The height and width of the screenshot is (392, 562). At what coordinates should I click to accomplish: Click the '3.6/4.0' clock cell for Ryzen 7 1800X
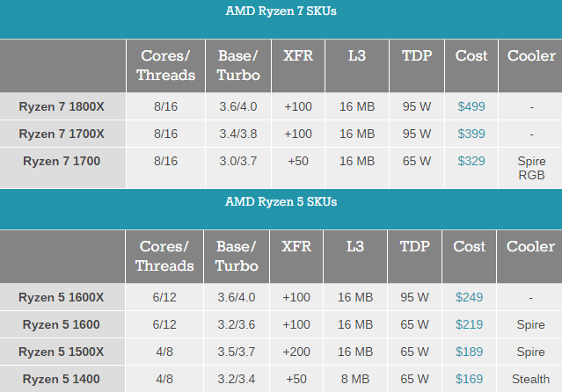pyautogui.click(x=238, y=106)
